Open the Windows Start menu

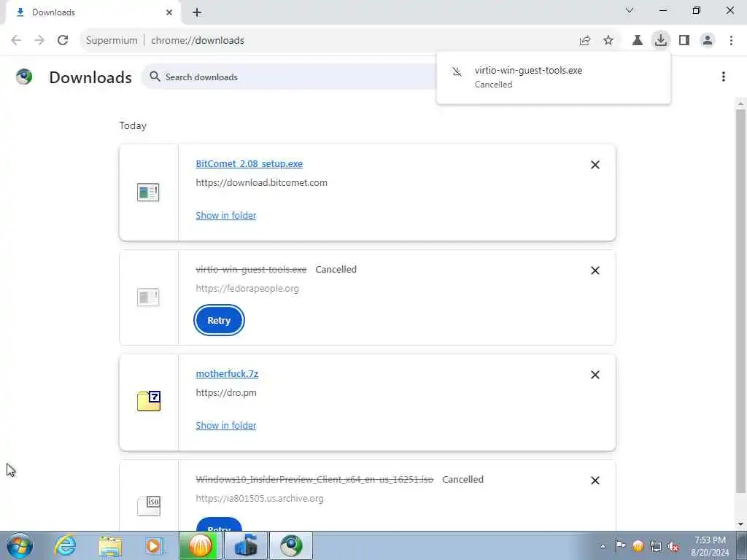pos(20,545)
